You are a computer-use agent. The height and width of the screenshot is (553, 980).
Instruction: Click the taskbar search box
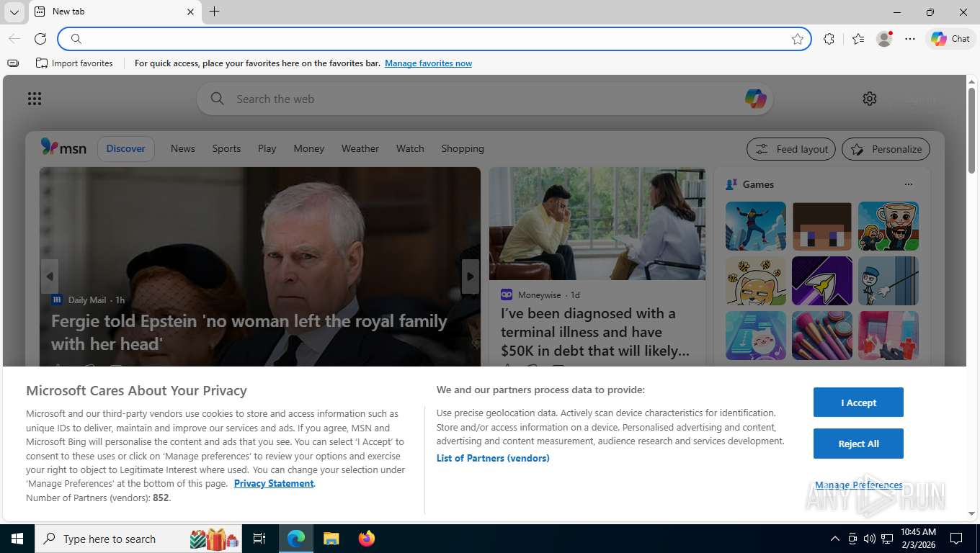click(139, 539)
